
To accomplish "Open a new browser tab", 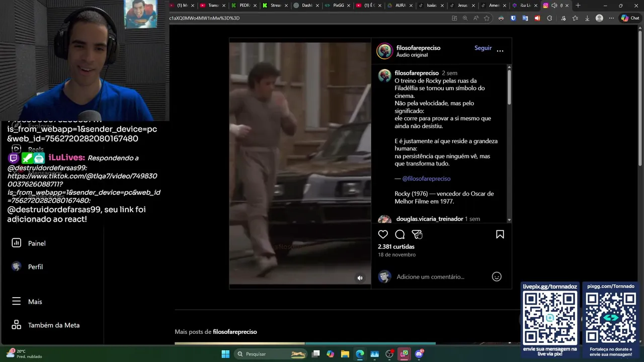I will 578,6.
